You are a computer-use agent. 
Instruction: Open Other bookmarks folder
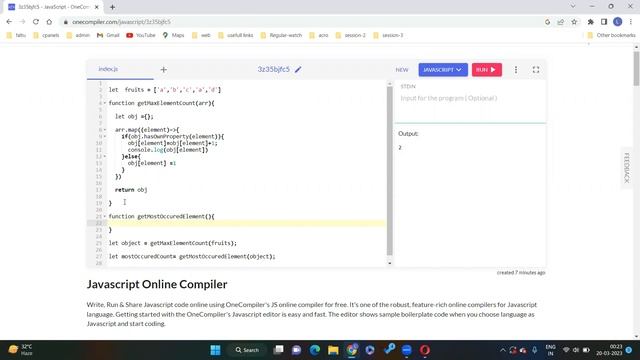point(611,36)
